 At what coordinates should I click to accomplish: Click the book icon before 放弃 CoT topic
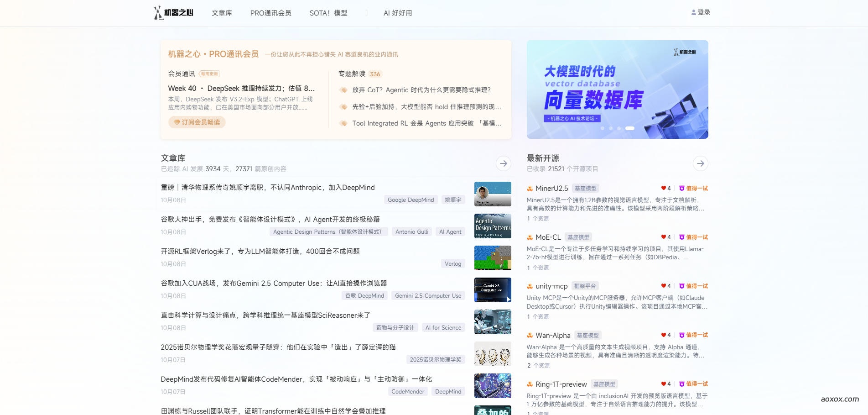pyautogui.click(x=343, y=90)
